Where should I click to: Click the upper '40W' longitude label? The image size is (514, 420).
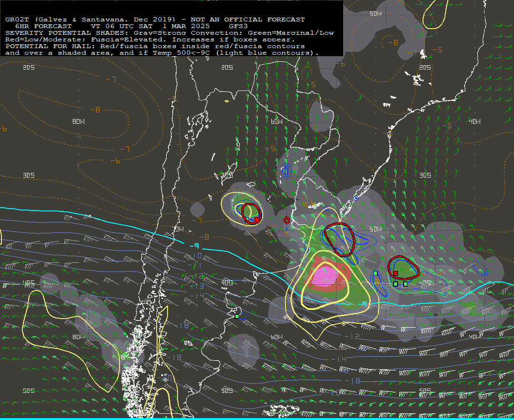[x=474, y=121]
